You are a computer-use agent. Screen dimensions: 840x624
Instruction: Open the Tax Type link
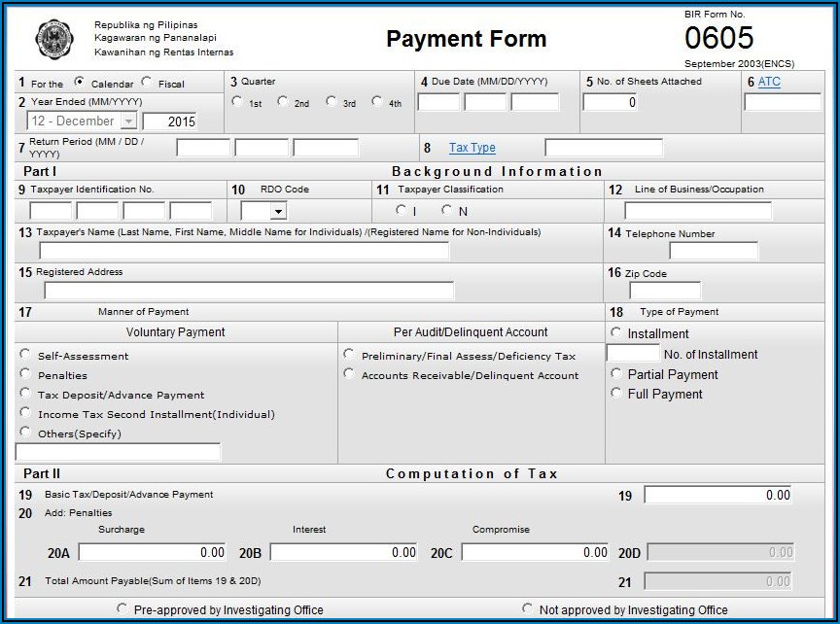point(472,148)
